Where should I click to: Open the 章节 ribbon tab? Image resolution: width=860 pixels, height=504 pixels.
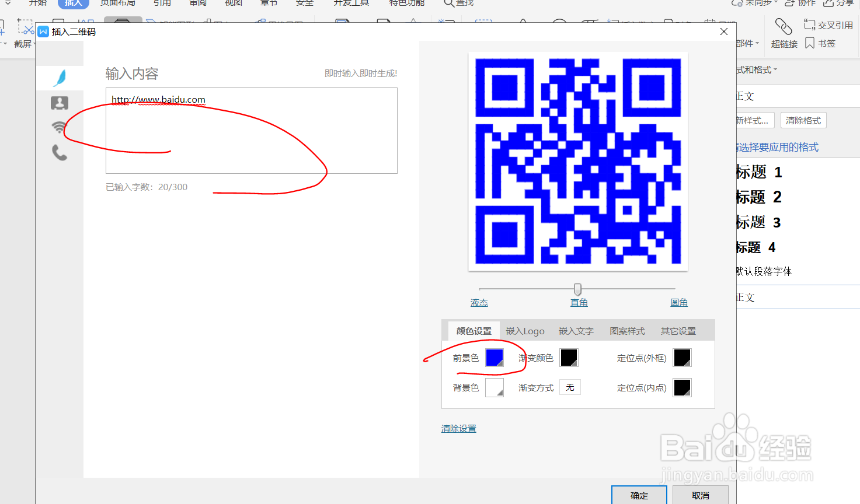[x=269, y=3]
